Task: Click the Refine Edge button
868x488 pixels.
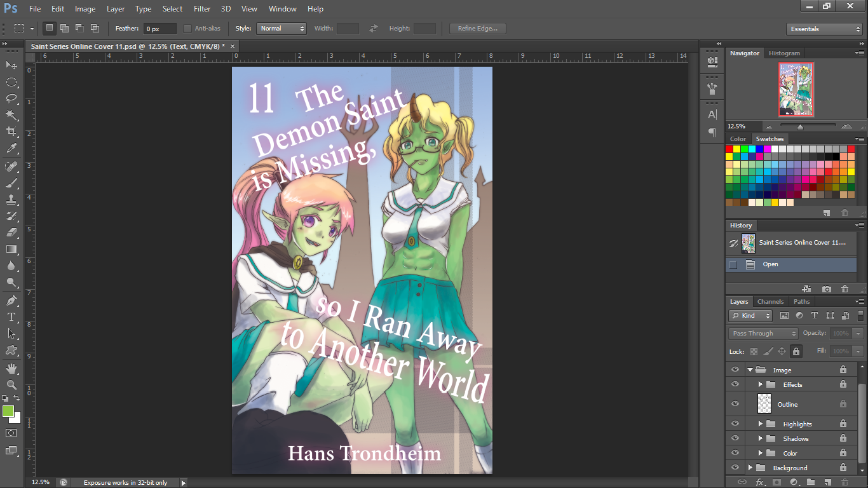Action: tap(478, 29)
